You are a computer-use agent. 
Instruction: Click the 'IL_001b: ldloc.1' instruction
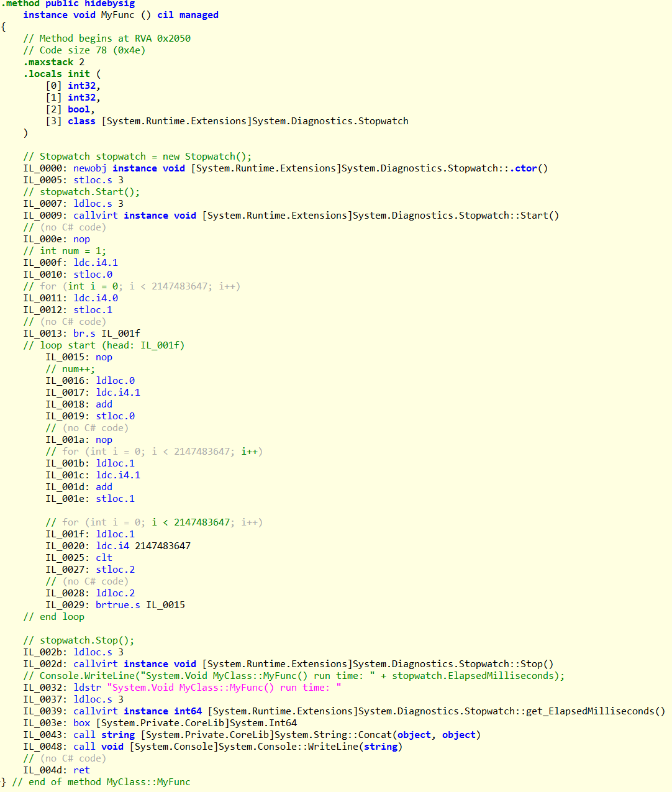tap(90, 463)
